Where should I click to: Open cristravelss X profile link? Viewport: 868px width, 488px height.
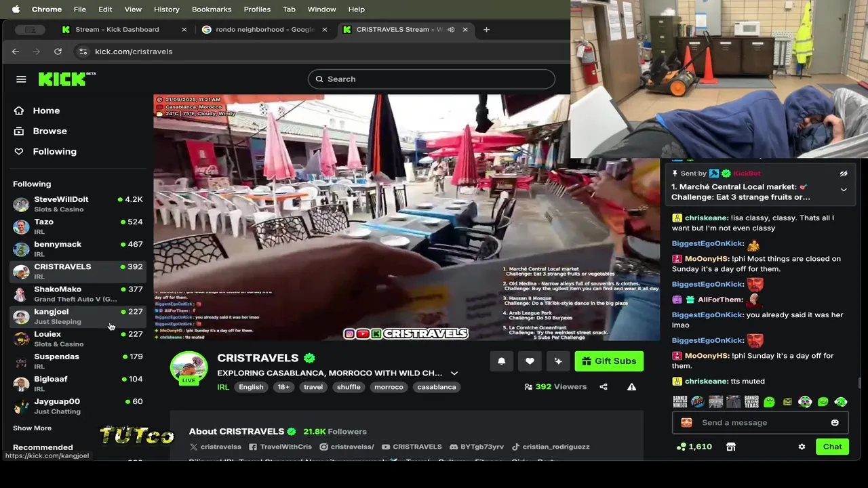tap(216, 447)
